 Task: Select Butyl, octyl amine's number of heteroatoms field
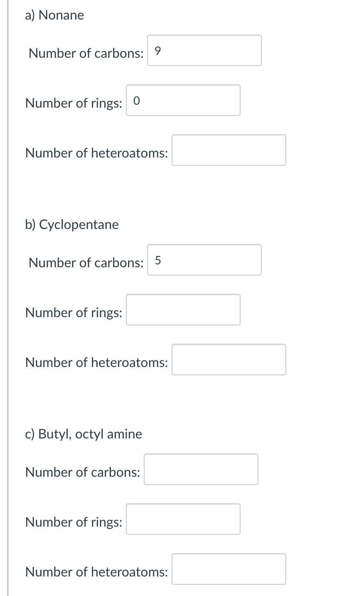229,569
